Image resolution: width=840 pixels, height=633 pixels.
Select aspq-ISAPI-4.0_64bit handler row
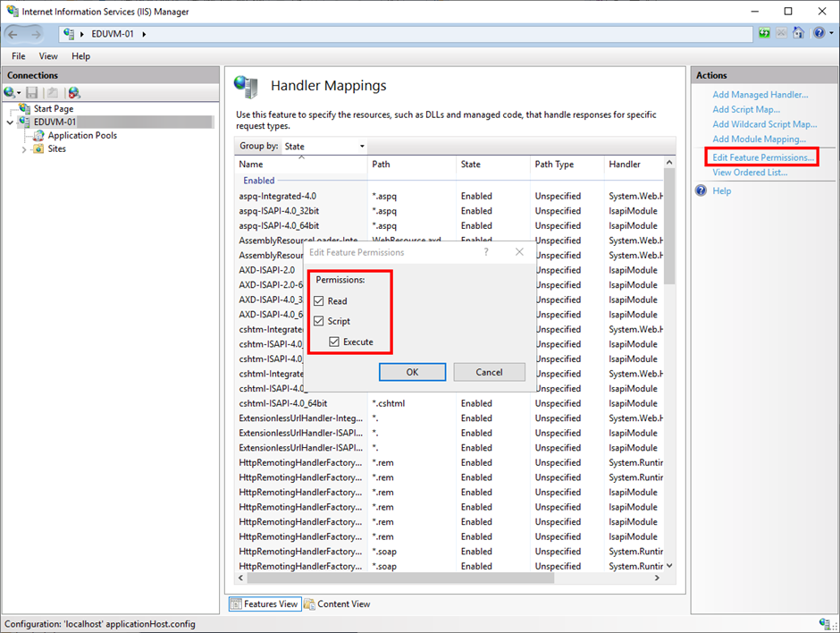449,226
